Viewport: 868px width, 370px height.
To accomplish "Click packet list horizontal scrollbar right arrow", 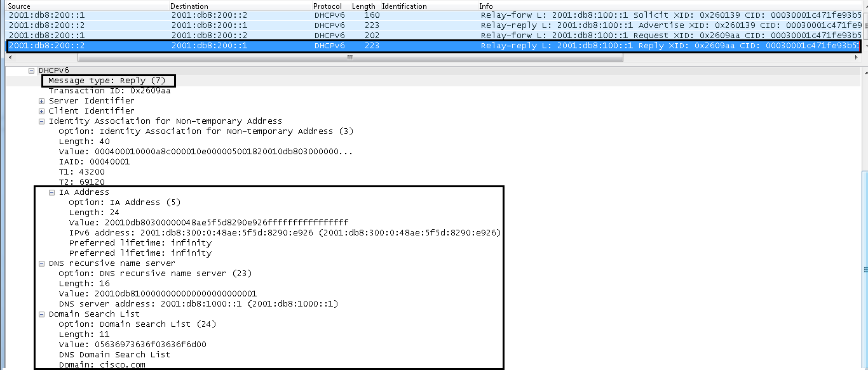I will tap(857, 57).
